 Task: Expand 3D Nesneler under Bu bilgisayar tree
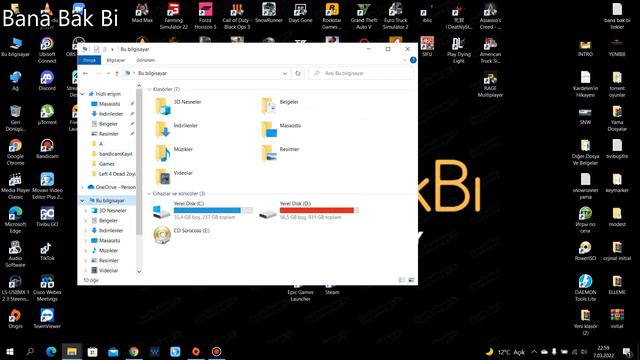coord(86,211)
